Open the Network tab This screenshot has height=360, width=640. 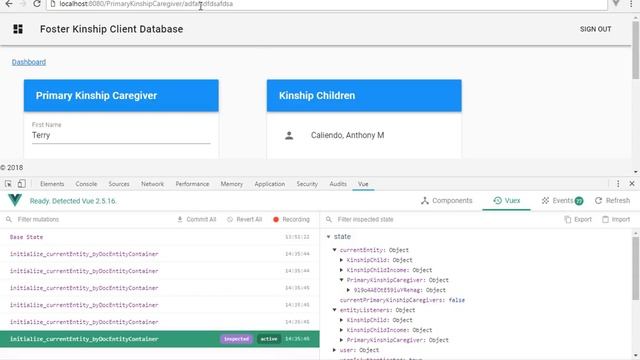(x=152, y=184)
